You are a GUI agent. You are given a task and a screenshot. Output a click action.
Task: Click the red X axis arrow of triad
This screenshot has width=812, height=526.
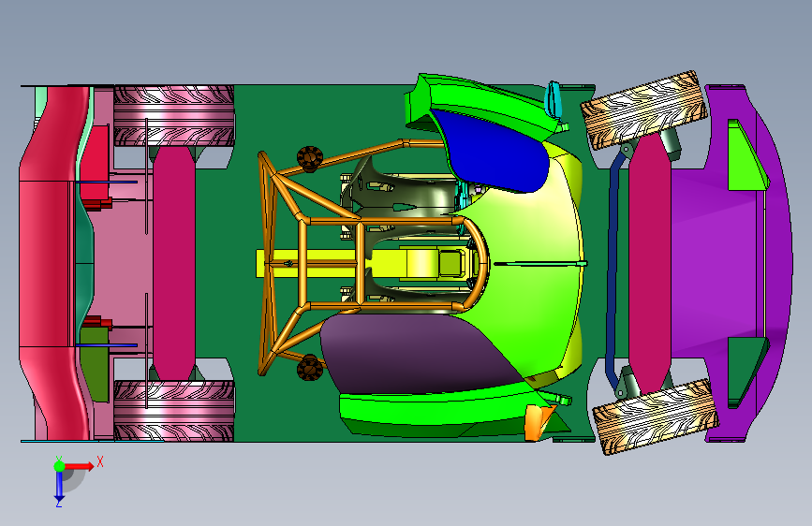(80, 466)
